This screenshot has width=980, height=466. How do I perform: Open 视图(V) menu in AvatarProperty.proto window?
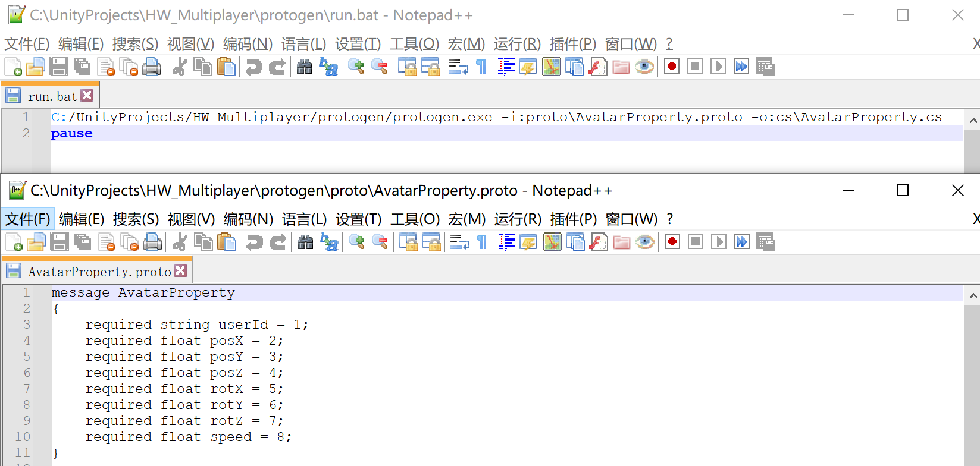(191, 219)
